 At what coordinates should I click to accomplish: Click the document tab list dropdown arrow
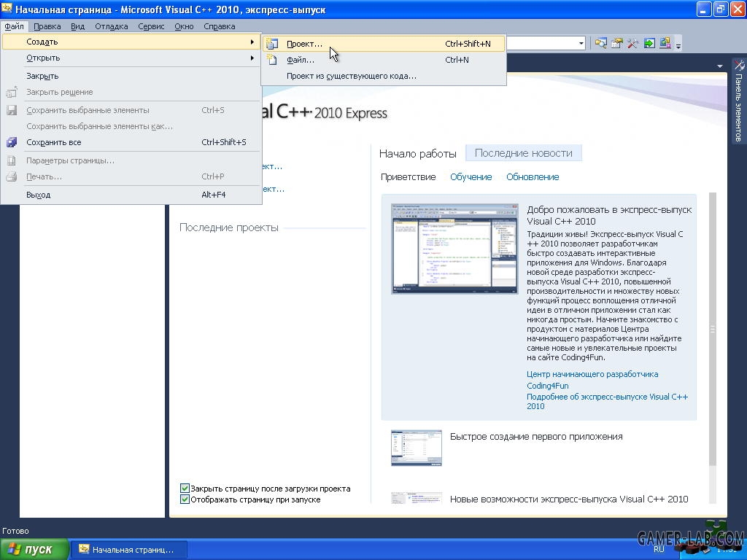point(720,66)
